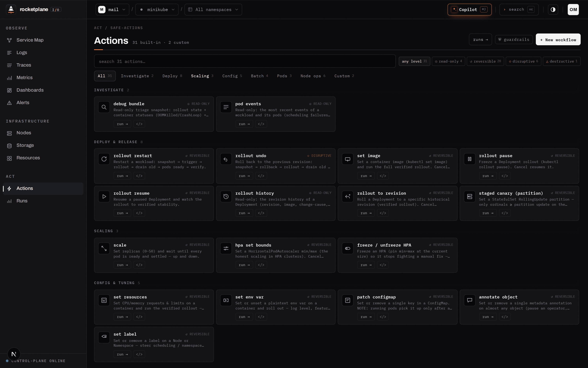This screenshot has height=368, width=588.
Task: Switch to the Custom tab
Action: tap(344, 76)
